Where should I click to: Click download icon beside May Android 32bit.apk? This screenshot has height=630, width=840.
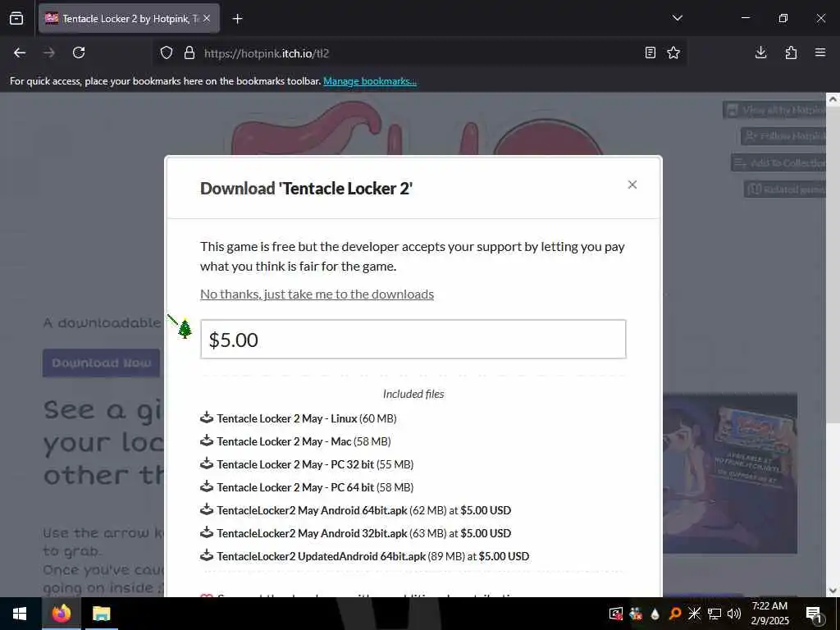pyautogui.click(x=207, y=533)
